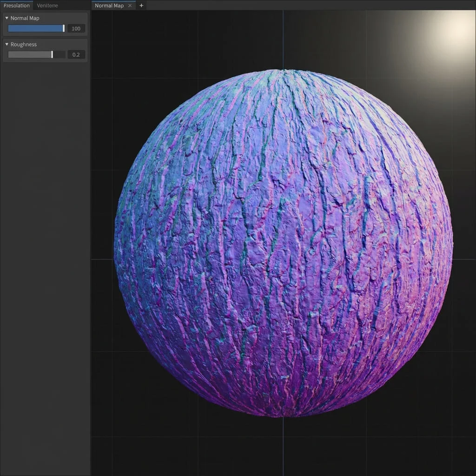This screenshot has height=476, width=476.
Task: Click the Roughness disclosure triangle
Action: tap(7, 44)
